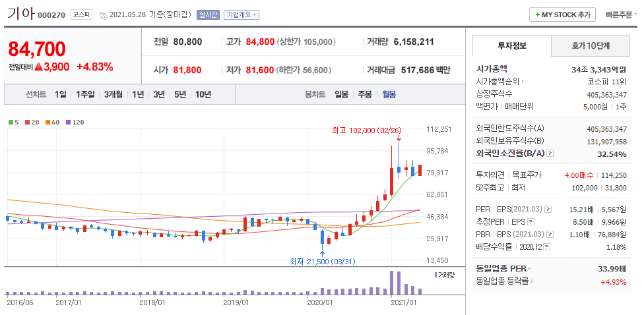Click the 거래량 volume legend marker
This screenshot has width=644, height=315.
444,275
